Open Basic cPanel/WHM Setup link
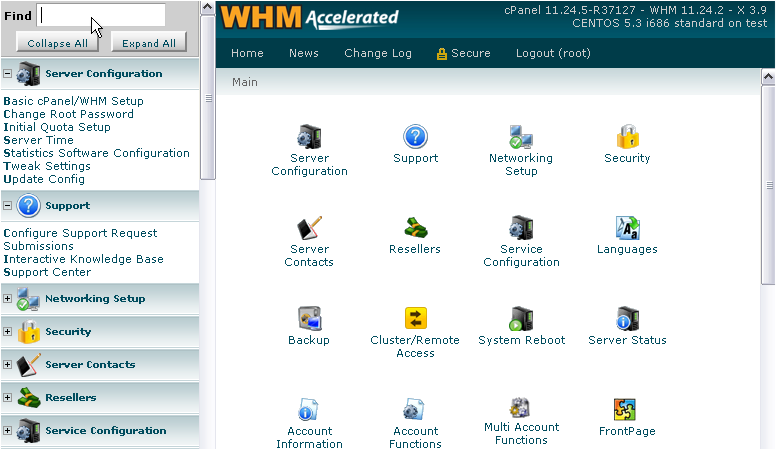 tap(73, 101)
